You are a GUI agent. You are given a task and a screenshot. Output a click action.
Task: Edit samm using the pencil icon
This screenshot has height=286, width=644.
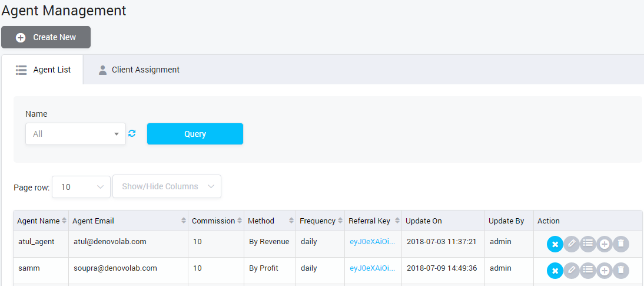[572, 271]
